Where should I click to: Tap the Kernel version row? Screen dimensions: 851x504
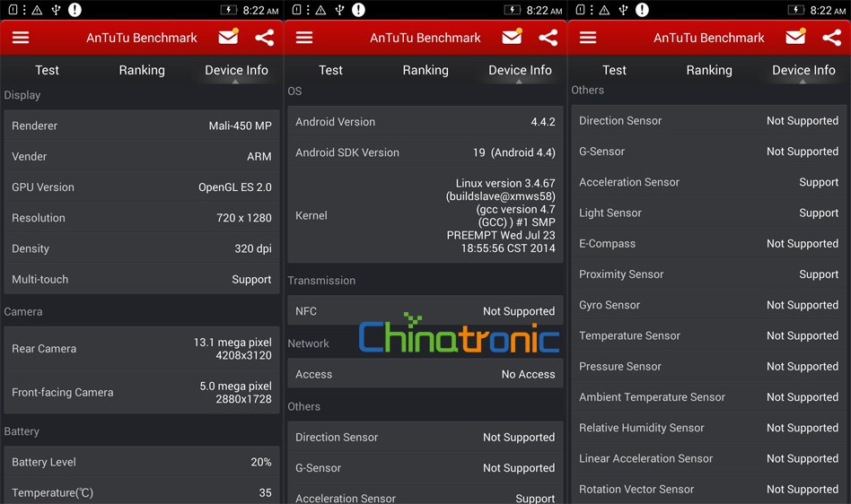(425, 216)
